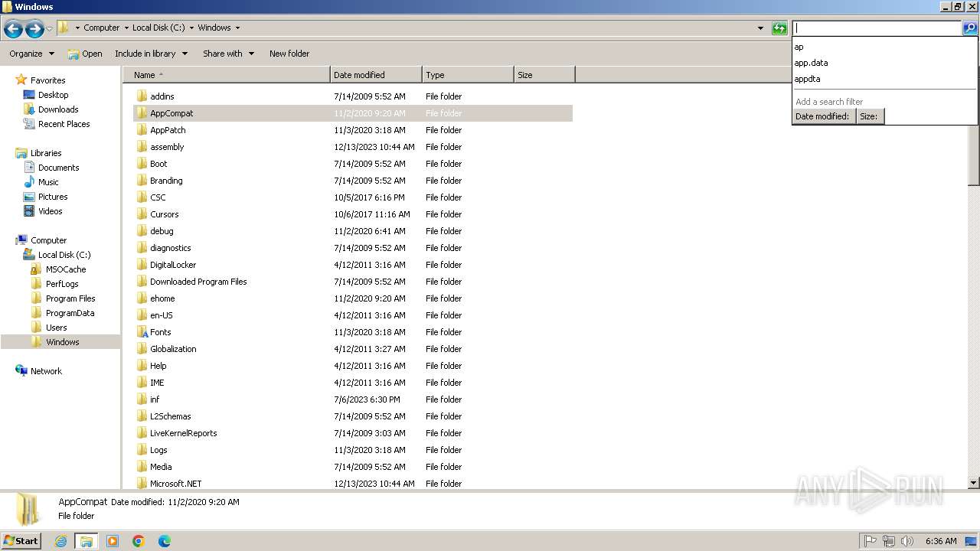Viewport: 980px width, 551px height.
Task: Select the Cursors folder icon
Action: coord(142,214)
